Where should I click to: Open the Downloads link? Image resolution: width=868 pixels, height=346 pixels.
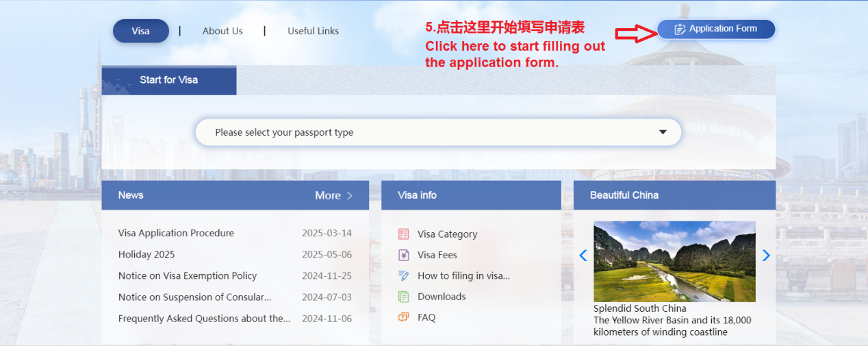pyautogui.click(x=442, y=297)
